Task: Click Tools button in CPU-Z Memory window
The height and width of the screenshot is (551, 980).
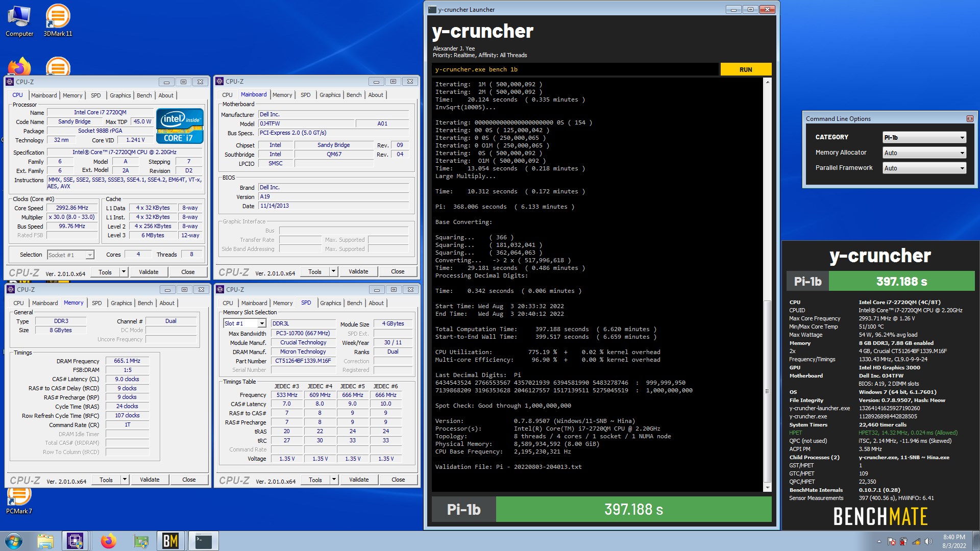Action: pos(106,480)
